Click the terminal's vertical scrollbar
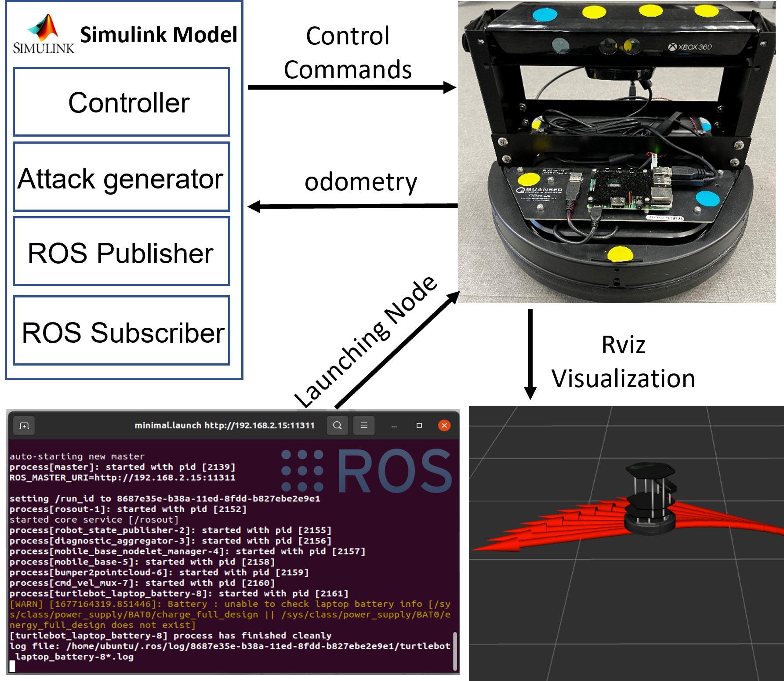The height and width of the screenshot is (681, 784). (455, 651)
